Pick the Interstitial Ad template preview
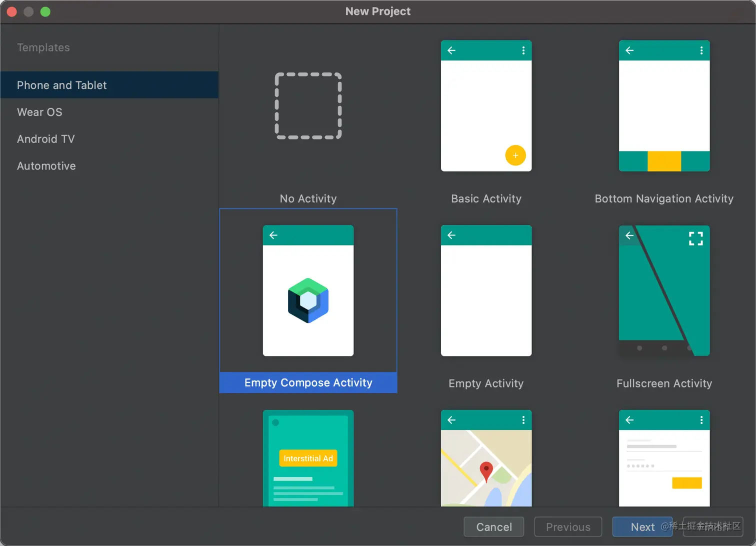 click(308, 458)
